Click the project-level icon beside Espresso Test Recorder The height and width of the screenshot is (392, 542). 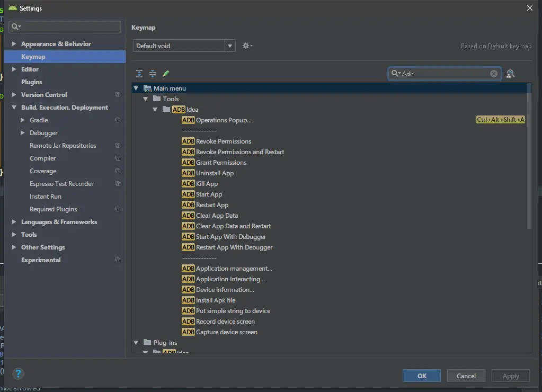[118, 184]
